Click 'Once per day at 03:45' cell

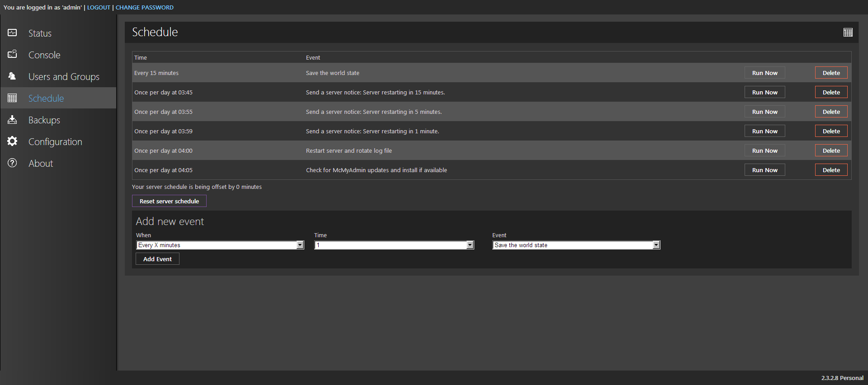163,92
